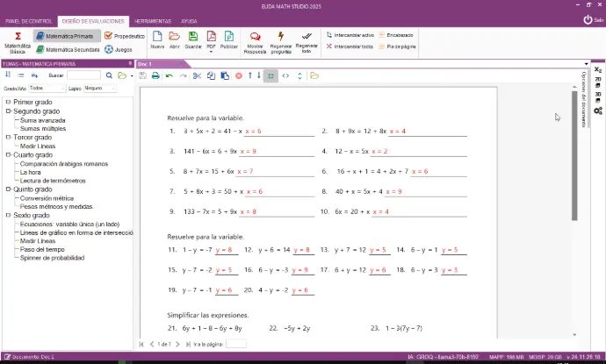Collapse Sexto grado tree node
Viewport: 606px width, 364px height.
[x=8, y=215]
